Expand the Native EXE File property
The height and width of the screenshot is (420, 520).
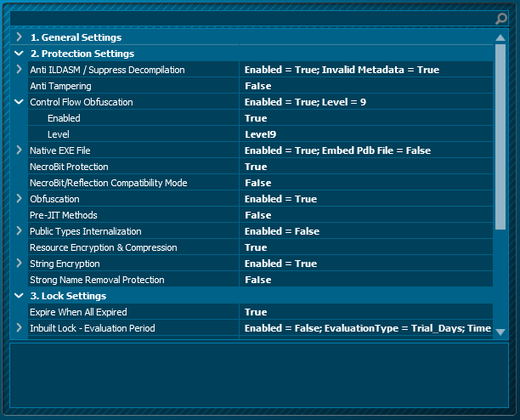point(19,150)
